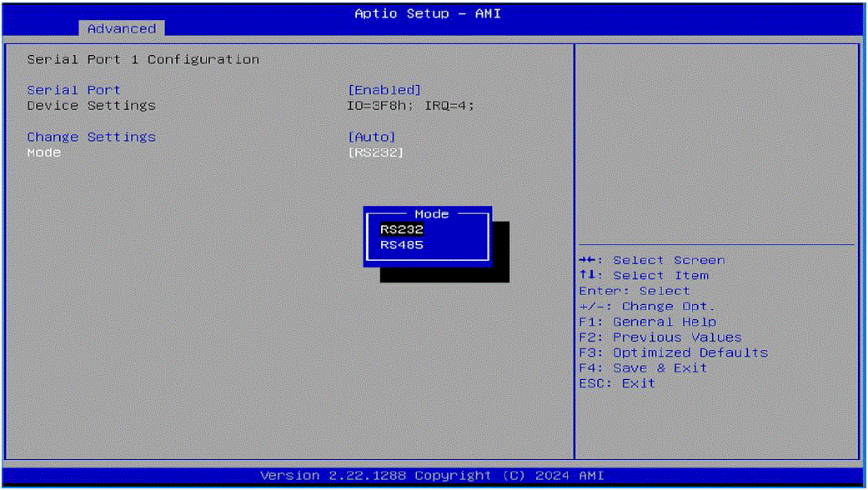The height and width of the screenshot is (490, 868).
Task: Open the Change Settings [Auto] value
Action: pyautogui.click(x=371, y=137)
